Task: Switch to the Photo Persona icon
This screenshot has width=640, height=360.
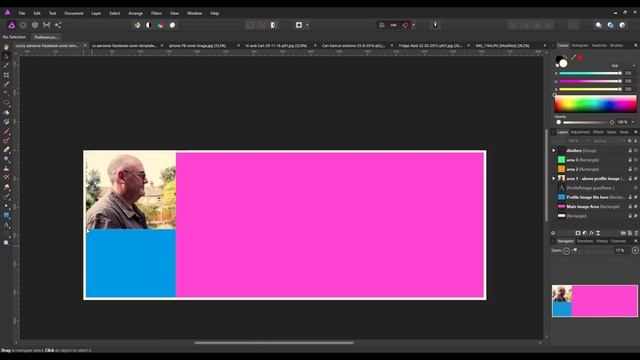Action: [11, 25]
